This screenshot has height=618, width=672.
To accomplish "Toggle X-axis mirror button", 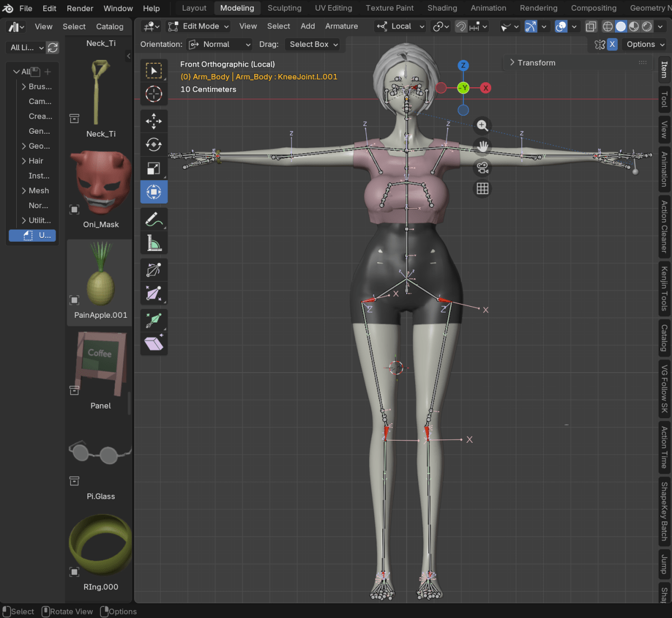I will 612,44.
